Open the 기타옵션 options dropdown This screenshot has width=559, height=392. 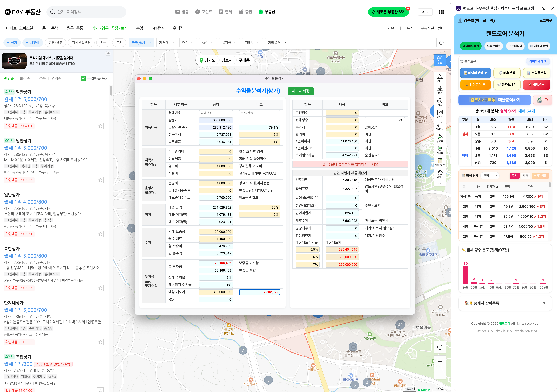[x=277, y=43]
